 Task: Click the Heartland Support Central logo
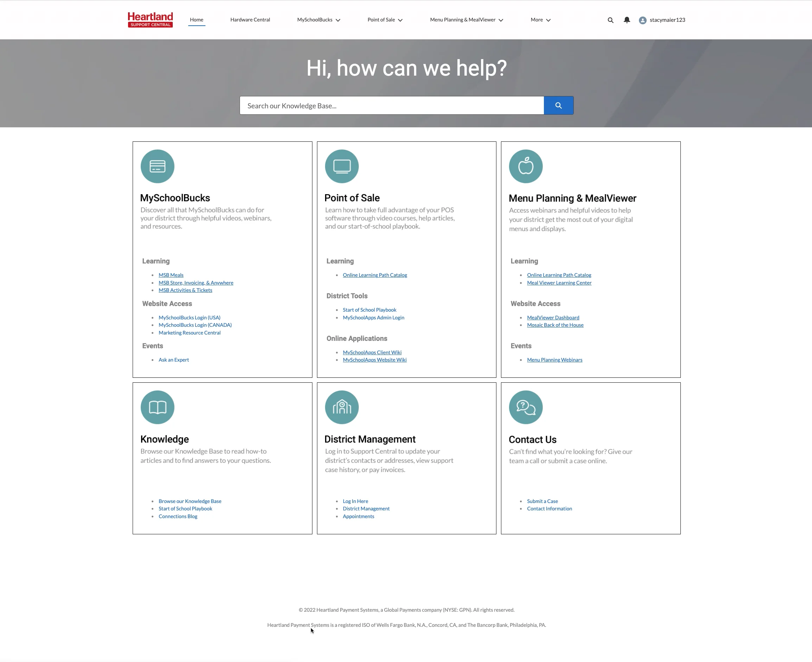point(150,19)
